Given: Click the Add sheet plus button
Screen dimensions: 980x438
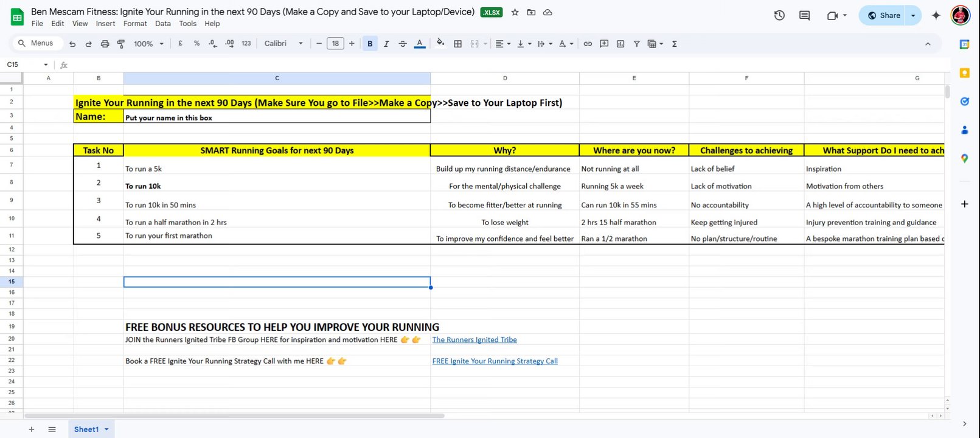Looking at the screenshot, I should pyautogui.click(x=32, y=429).
